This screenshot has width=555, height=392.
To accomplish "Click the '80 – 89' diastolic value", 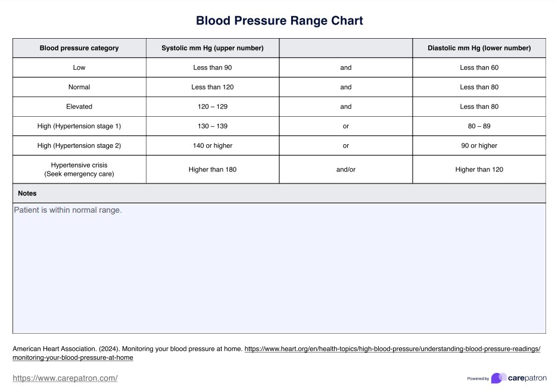I will pos(479,126).
